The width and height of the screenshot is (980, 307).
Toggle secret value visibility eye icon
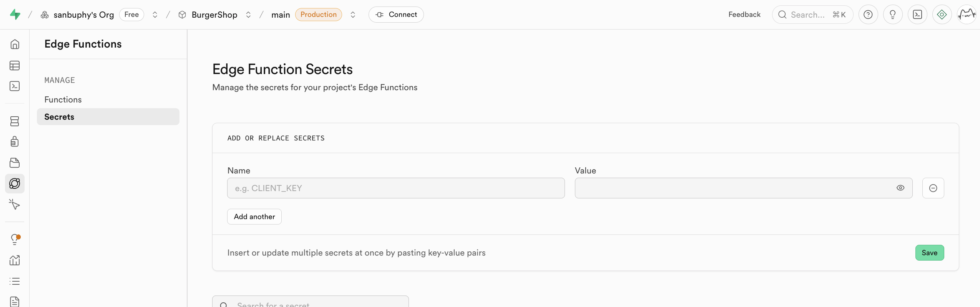(x=900, y=188)
